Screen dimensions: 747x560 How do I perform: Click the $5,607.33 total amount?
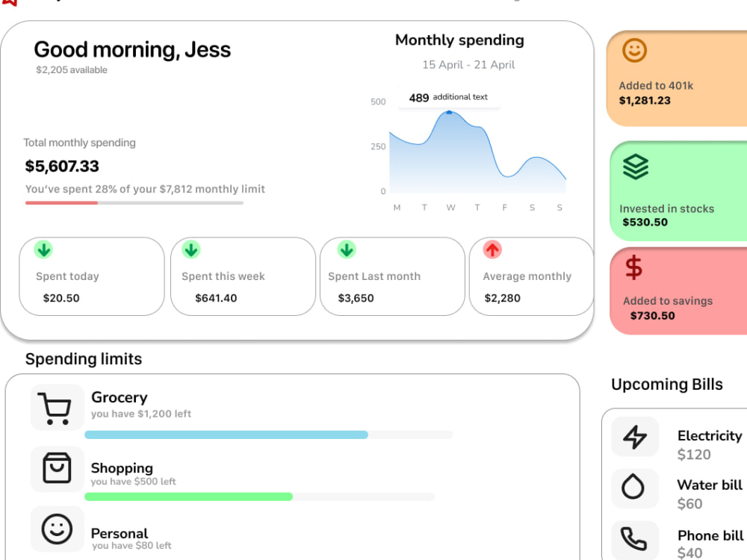(62, 167)
